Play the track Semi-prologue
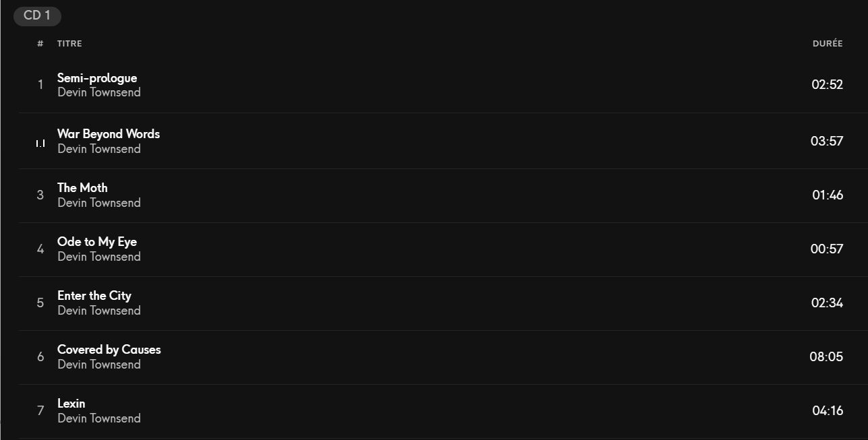868x440 pixels. (97, 78)
